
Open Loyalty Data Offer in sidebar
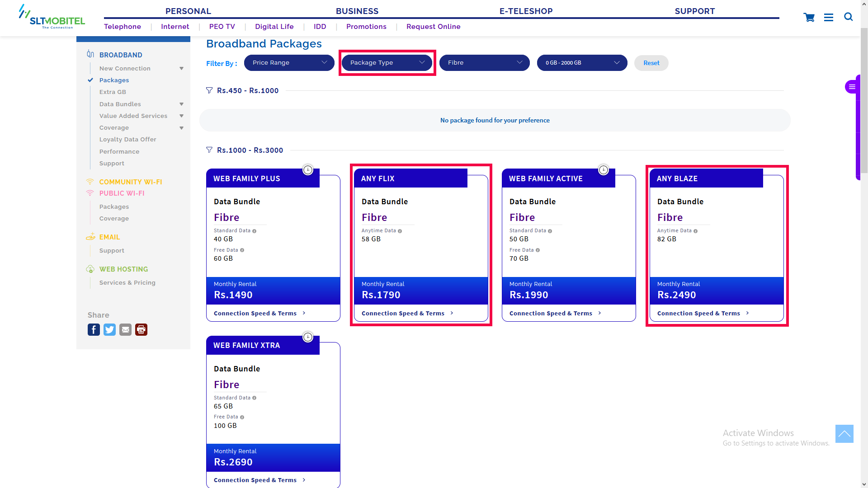click(x=127, y=140)
